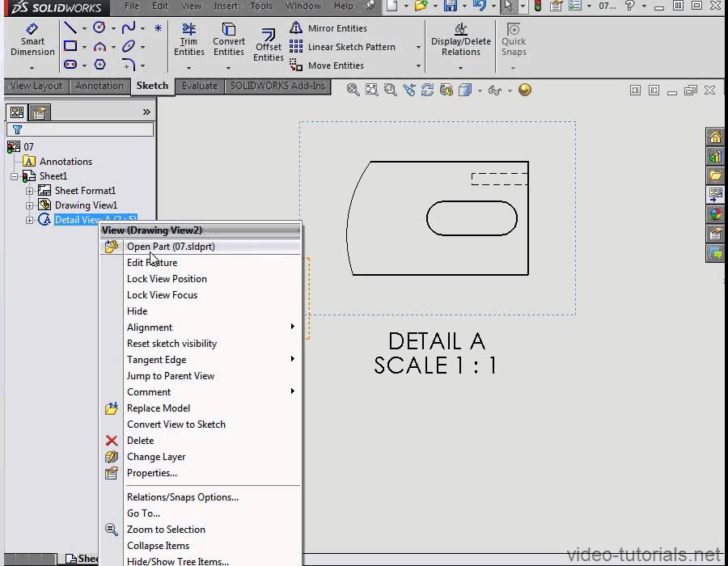Click the Quick Snaps tool

pyautogui.click(x=514, y=40)
